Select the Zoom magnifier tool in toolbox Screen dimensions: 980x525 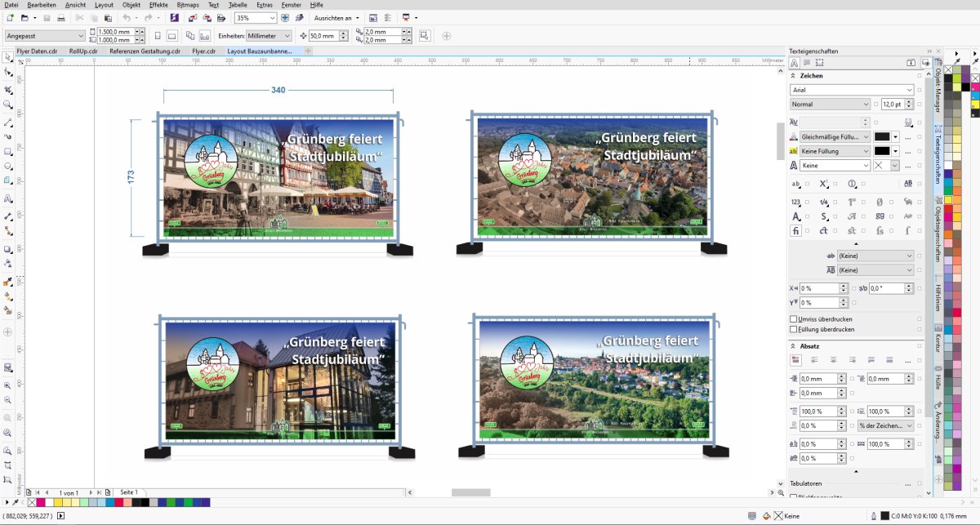[x=8, y=105]
